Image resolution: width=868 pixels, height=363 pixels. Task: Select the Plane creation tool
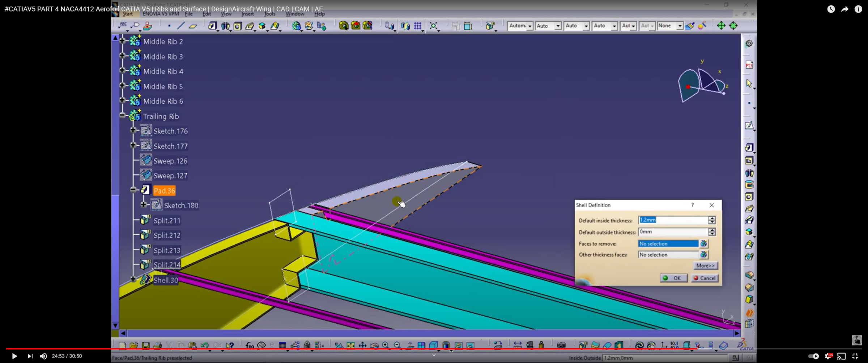pos(193,26)
